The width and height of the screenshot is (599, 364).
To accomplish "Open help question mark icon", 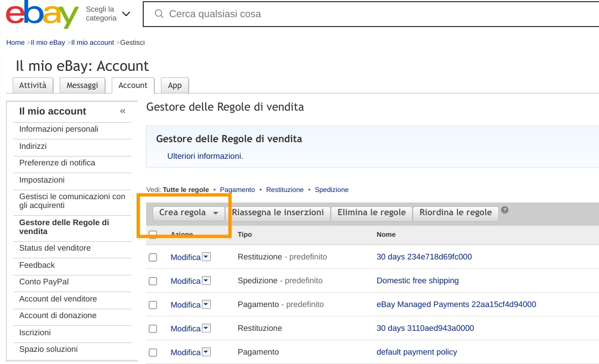I will 504,210.
